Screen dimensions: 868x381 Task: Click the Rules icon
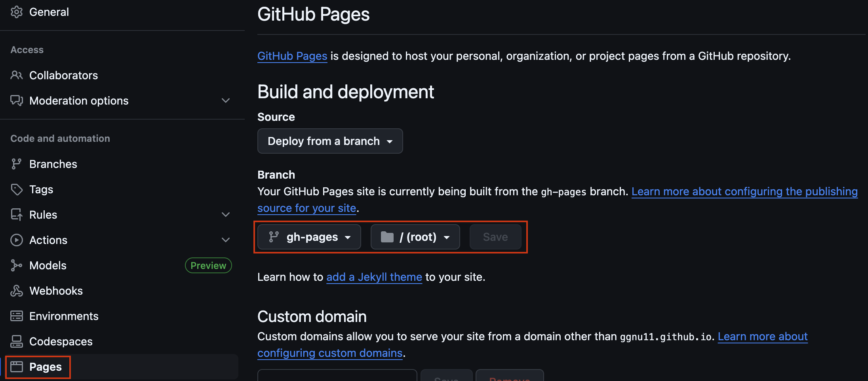coord(17,214)
